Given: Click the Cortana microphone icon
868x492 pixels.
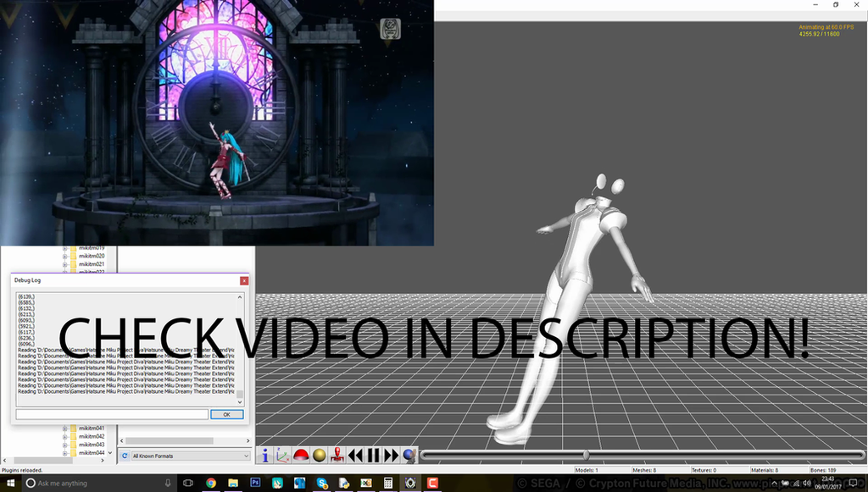Looking at the screenshot, I should (168, 483).
